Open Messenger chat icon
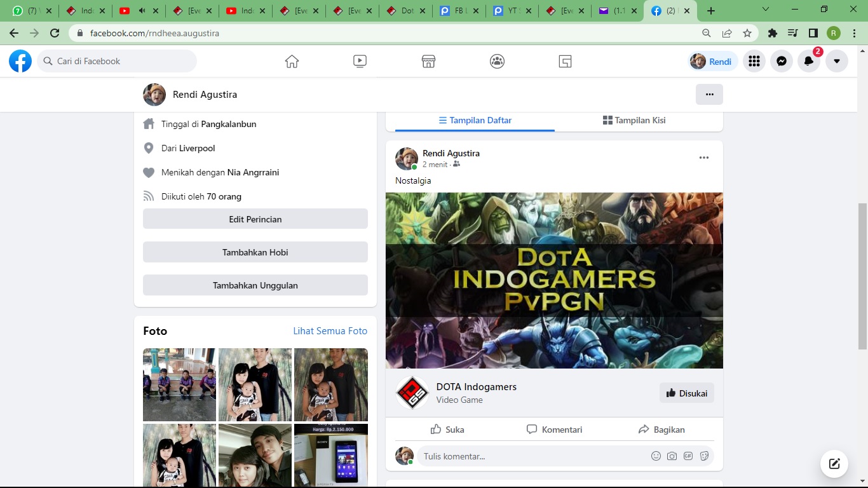The image size is (868, 488). pyautogui.click(x=782, y=61)
